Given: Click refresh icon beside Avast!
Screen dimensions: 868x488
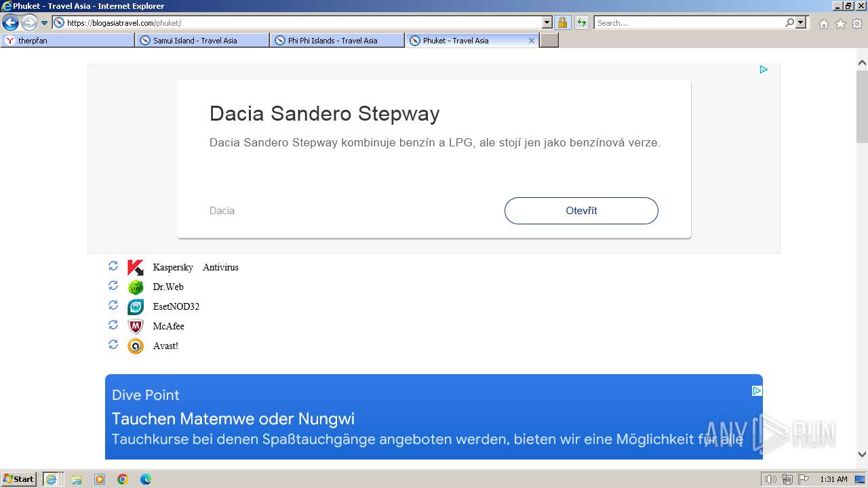Looking at the screenshot, I should pos(113,344).
